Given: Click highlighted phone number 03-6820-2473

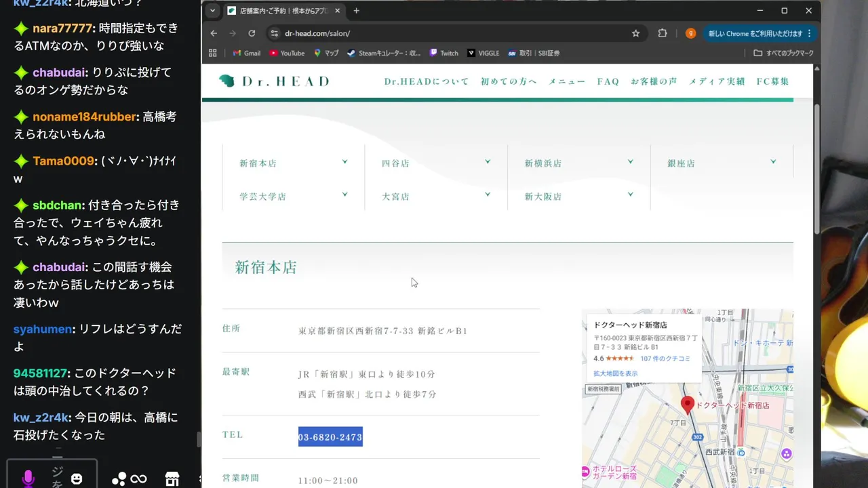Looking at the screenshot, I should pos(330,437).
